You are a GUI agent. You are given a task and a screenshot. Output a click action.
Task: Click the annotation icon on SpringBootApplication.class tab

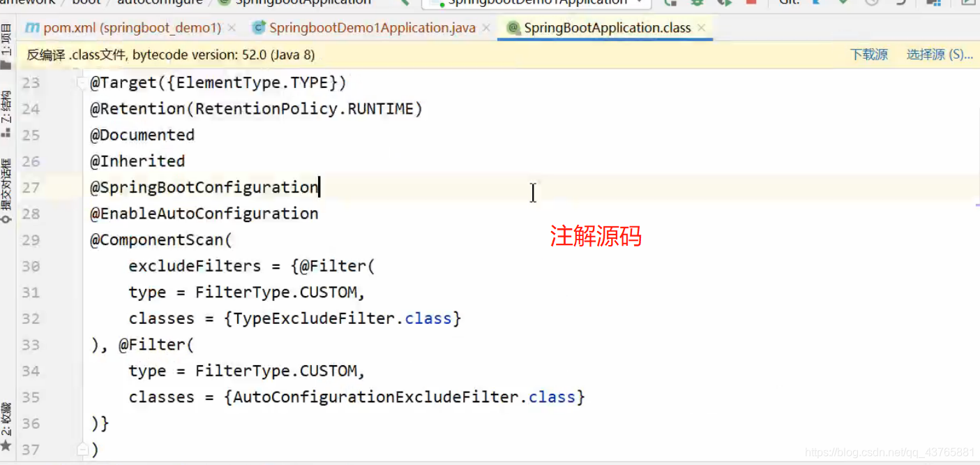(513, 28)
